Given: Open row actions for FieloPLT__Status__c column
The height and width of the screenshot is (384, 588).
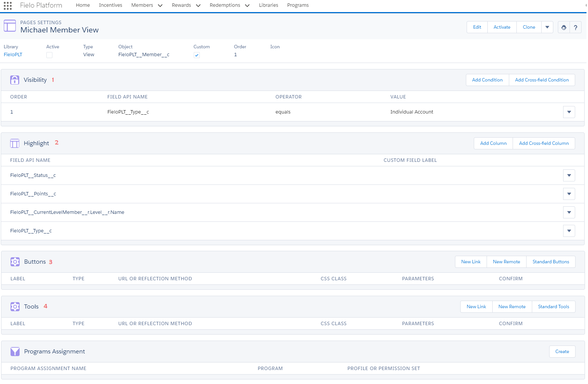Looking at the screenshot, I should 569,175.
